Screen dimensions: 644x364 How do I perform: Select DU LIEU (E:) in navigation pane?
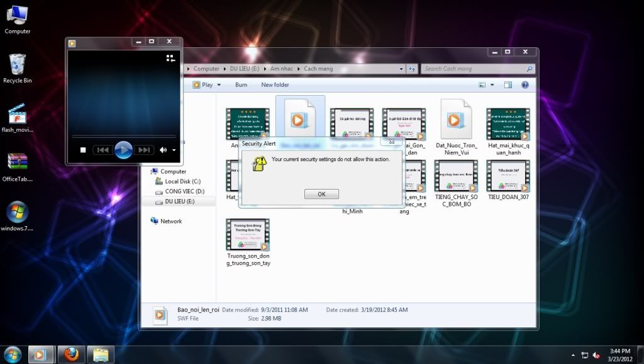179,202
